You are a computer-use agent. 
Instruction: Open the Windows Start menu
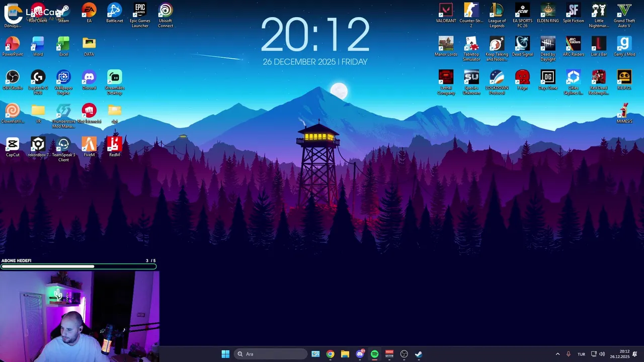(225, 354)
